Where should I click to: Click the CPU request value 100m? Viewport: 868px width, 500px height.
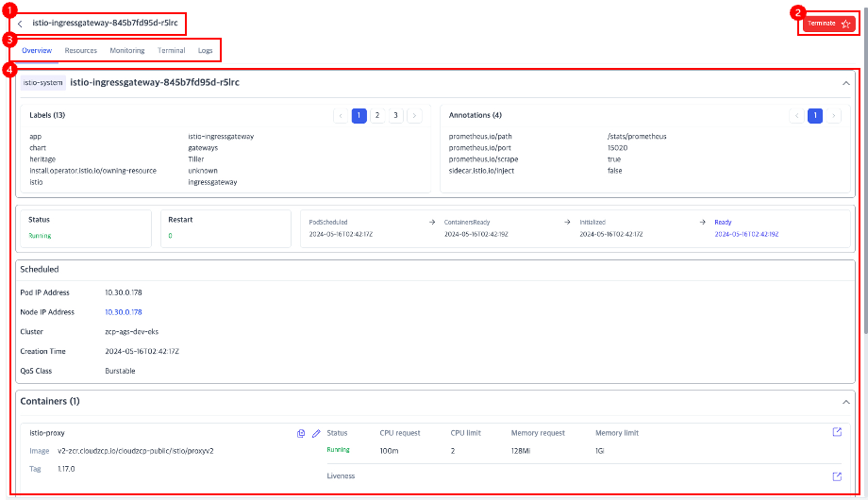(x=389, y=451)
